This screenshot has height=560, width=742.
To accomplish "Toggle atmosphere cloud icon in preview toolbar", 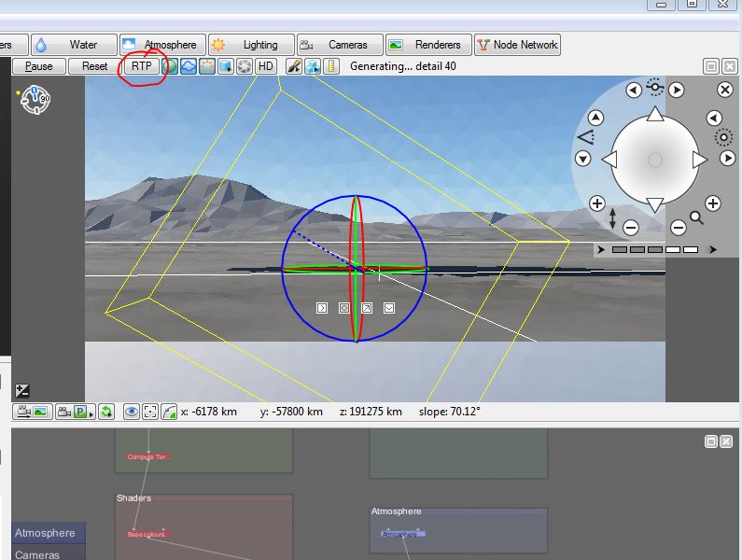I will (189, 66).
